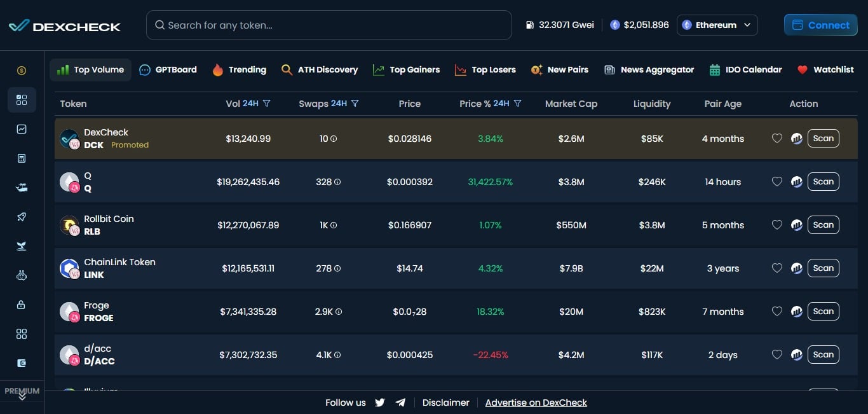The width and height of the screenshot is (868, 414).
Task: Click the info icon beside 1K swaps
Action: (x=334, y=225)
